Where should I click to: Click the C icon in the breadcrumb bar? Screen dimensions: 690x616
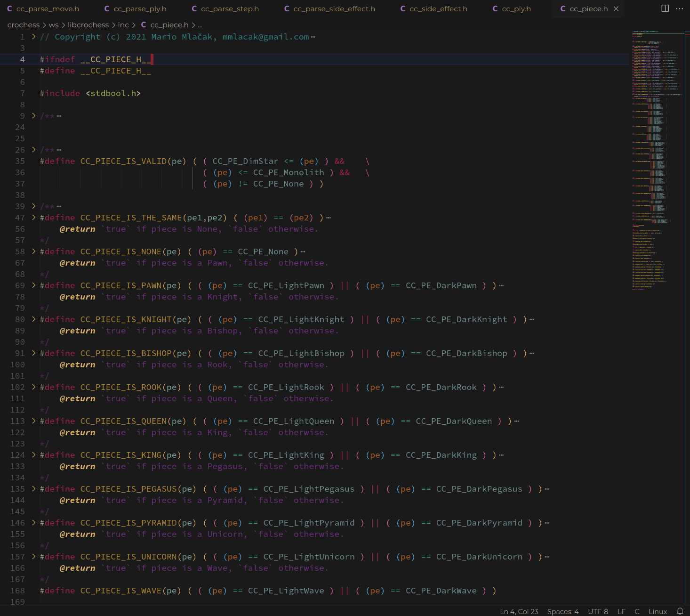tap(144, 24)
